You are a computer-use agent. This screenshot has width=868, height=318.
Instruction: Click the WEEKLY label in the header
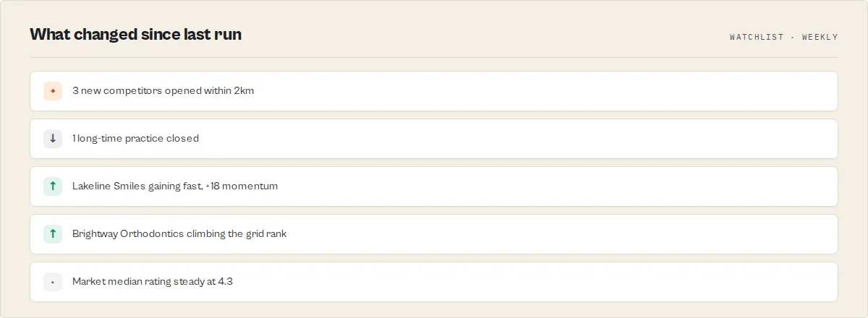pos(820,37)
